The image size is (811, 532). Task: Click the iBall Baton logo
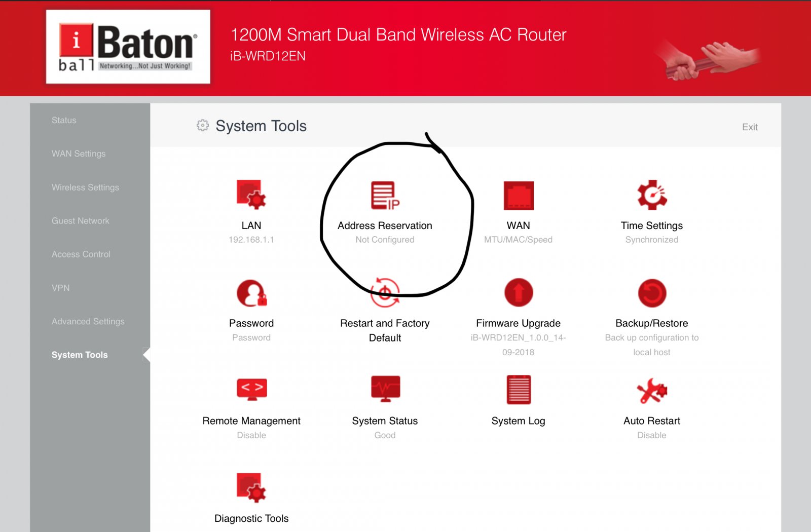(128, 47)
